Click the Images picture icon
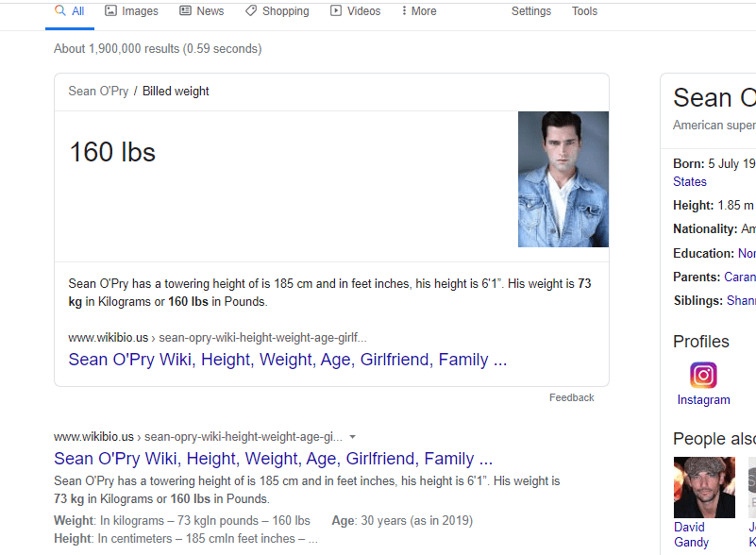This screenshot has height=555, width=756. 110,10
